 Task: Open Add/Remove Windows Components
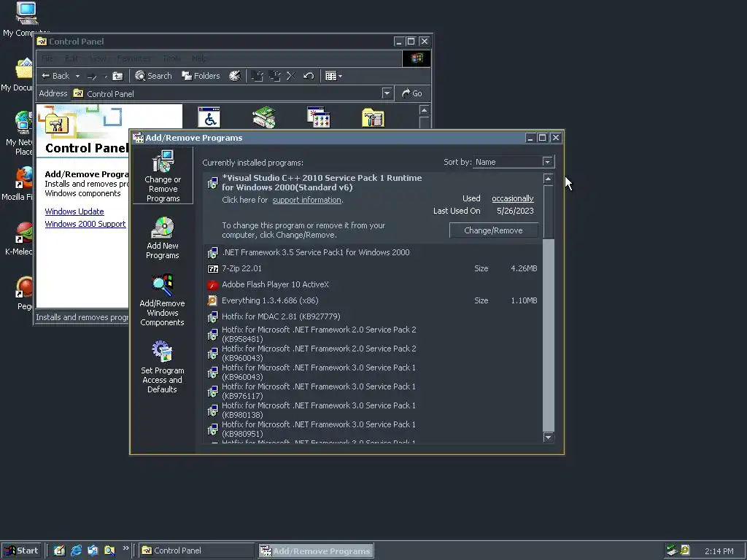point(163,300)
